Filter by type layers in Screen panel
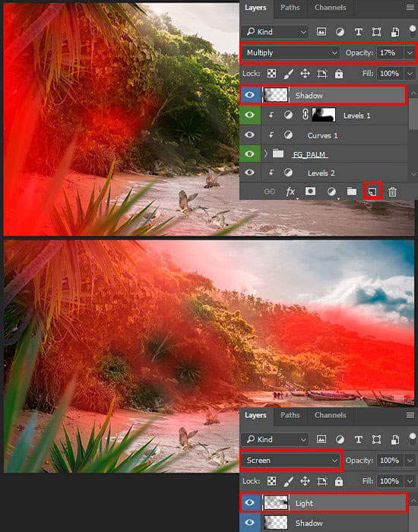The height and width of the screenshot is (532, 418). coord(358,440)
